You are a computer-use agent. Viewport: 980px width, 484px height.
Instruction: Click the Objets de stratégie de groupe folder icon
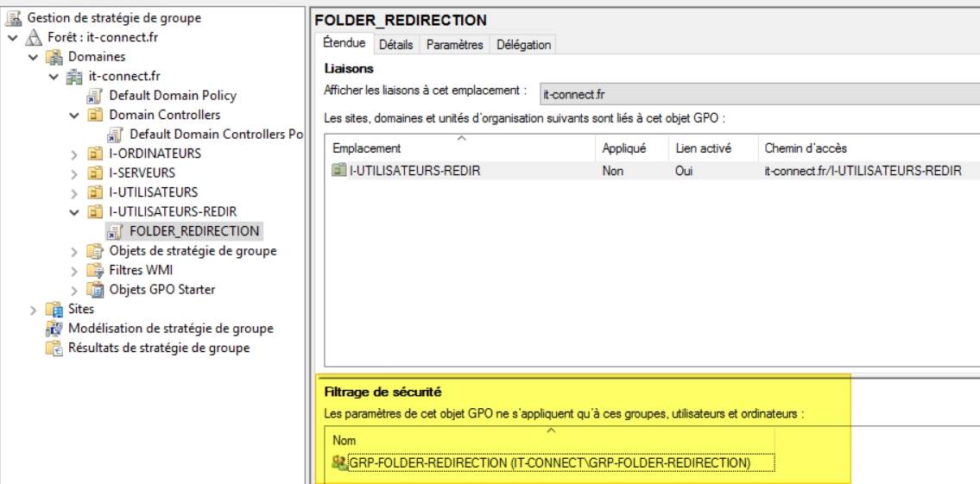(95, 251)
